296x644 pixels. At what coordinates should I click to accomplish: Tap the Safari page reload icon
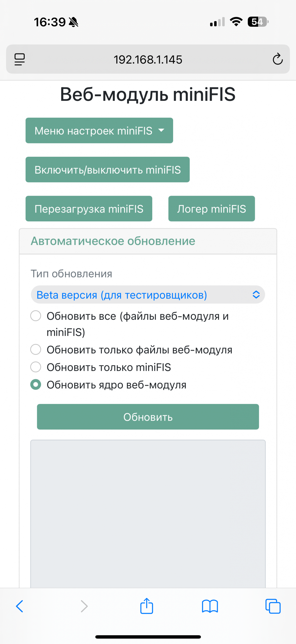click(x=278, y=59)
